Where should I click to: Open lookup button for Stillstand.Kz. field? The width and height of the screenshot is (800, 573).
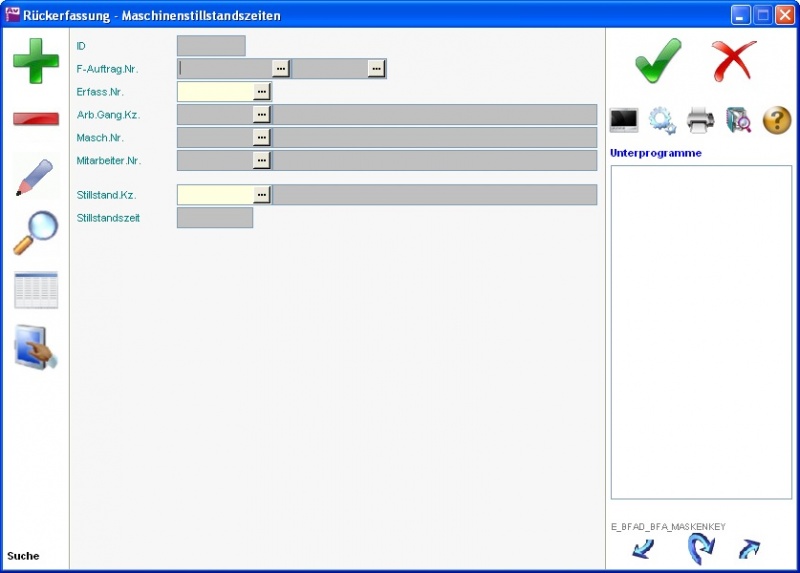tap(262, 194)
